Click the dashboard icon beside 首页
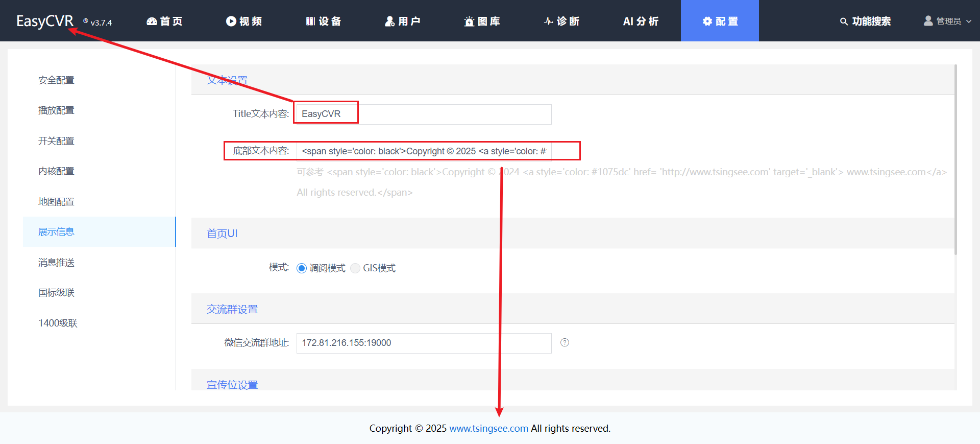This screenshot has width=980, height=444. point(152,21)
